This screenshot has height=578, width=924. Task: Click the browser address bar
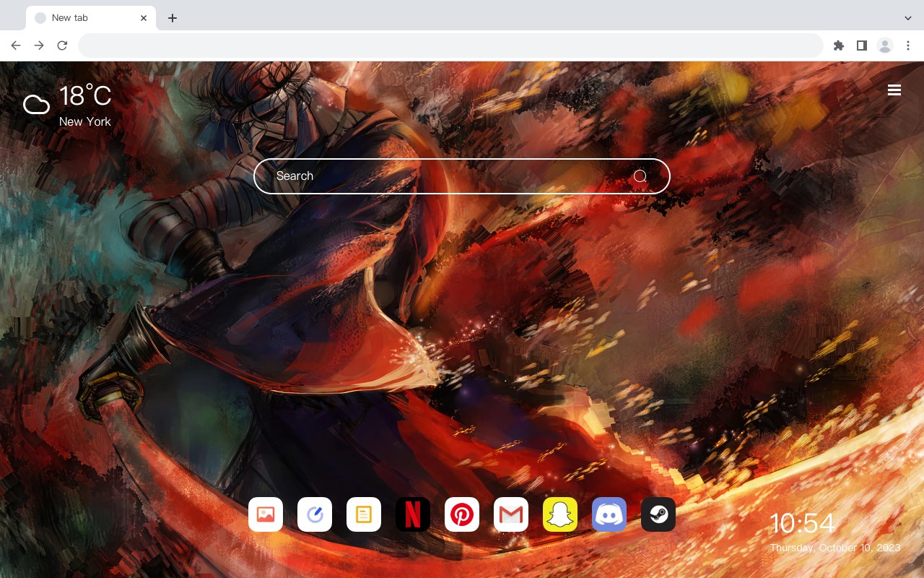point(450,46)
